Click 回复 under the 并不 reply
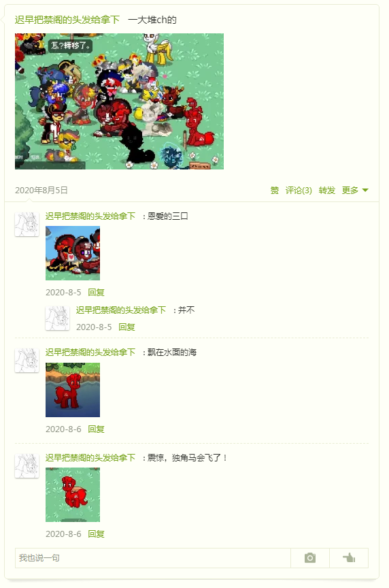This screenshot has width=389, height=588. (126, 327)
